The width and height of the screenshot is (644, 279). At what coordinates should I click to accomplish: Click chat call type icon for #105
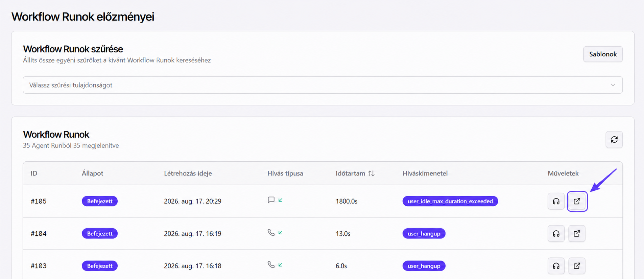click(x=271, y=200)
